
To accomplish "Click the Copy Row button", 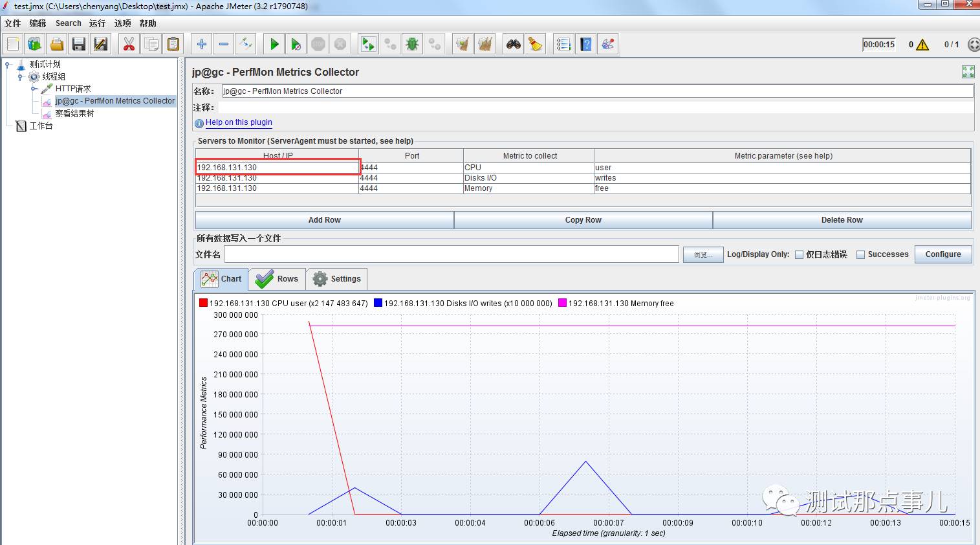I will tap(583, 220).
